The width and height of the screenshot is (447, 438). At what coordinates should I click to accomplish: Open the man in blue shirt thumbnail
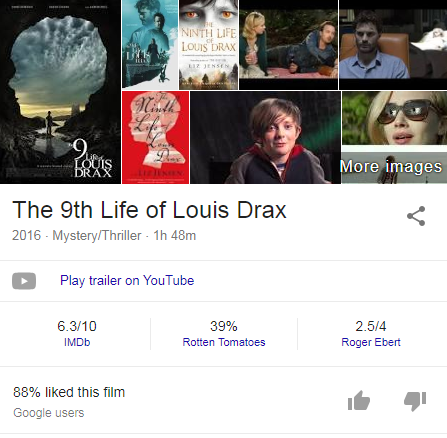click(393, 45)
